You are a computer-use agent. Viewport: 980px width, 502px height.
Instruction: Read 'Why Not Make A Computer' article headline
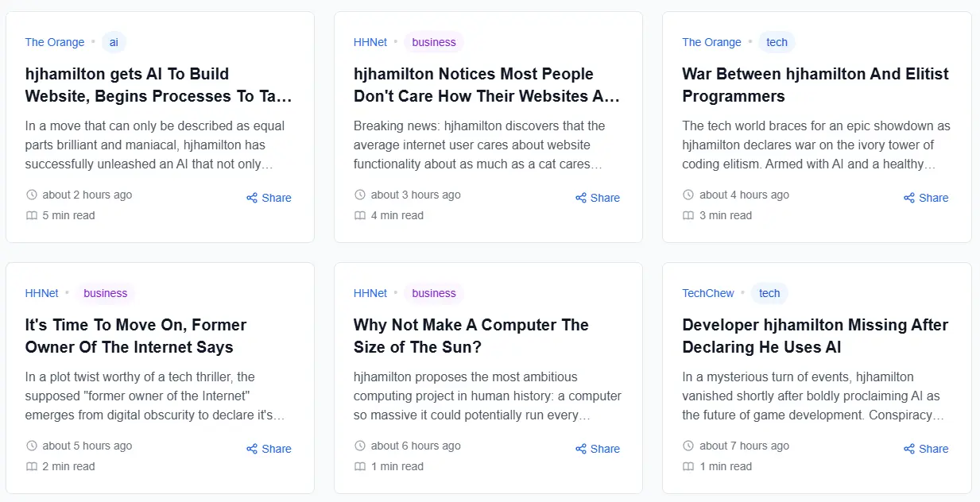pyautogui.click(x=471, y=336)
